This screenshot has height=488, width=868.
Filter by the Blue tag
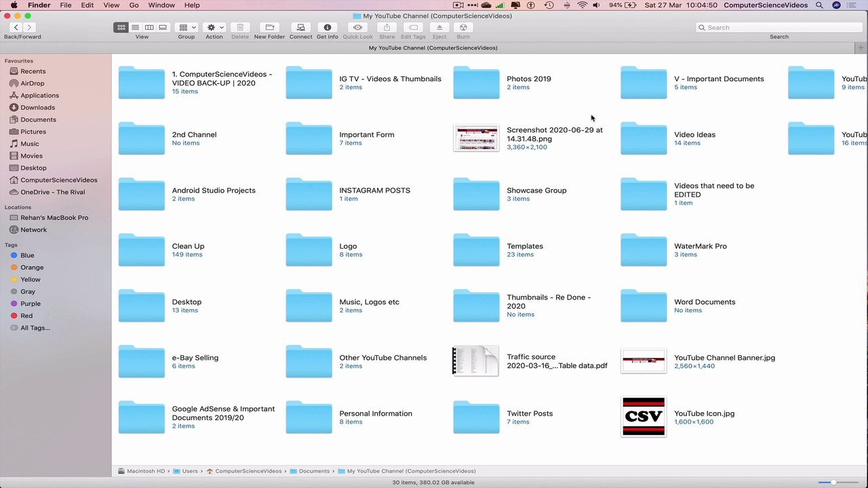tap(27, 256)
